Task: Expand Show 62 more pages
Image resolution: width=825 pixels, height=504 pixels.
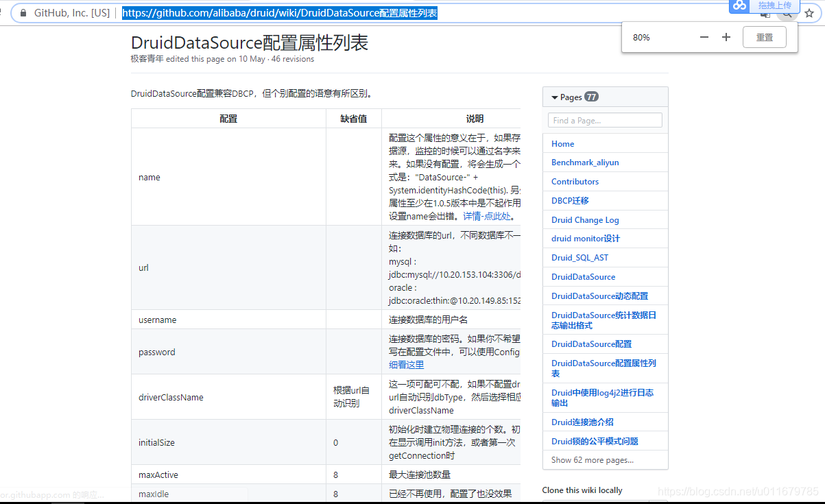Action: click(593, 460)
